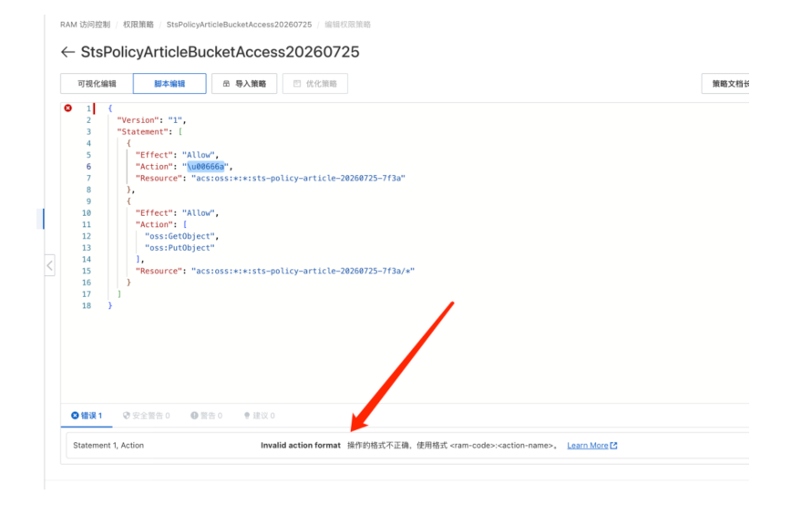The height and width of the screenshot is (515, 812).
Task: Click StsPolicyArticleBucketAccess20260725 breadcrumb
Action: 239,25
